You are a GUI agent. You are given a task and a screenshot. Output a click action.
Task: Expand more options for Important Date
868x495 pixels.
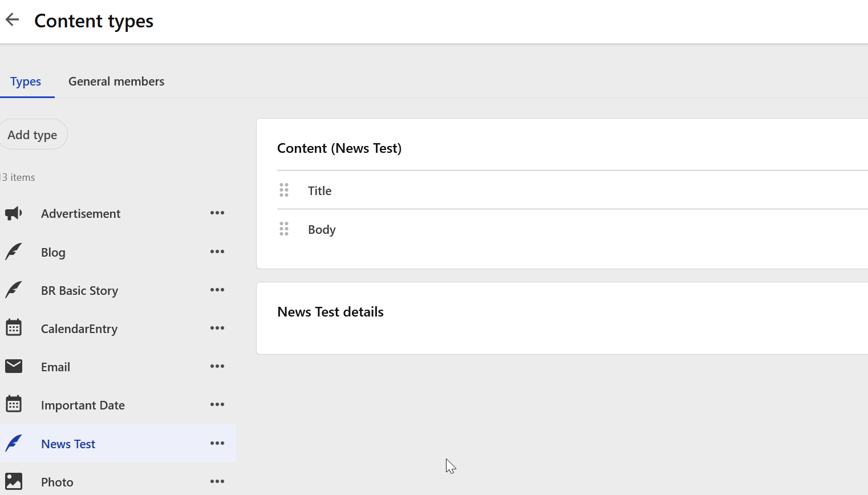pos(217,404)
